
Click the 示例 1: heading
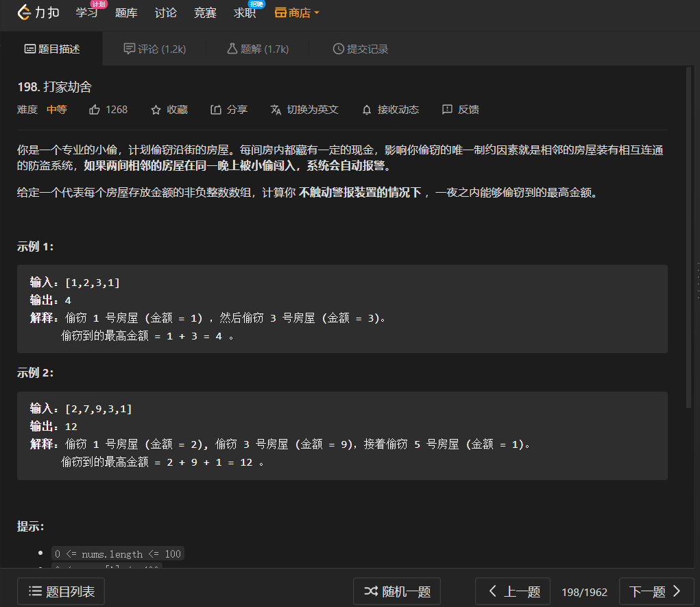(35, 246)
